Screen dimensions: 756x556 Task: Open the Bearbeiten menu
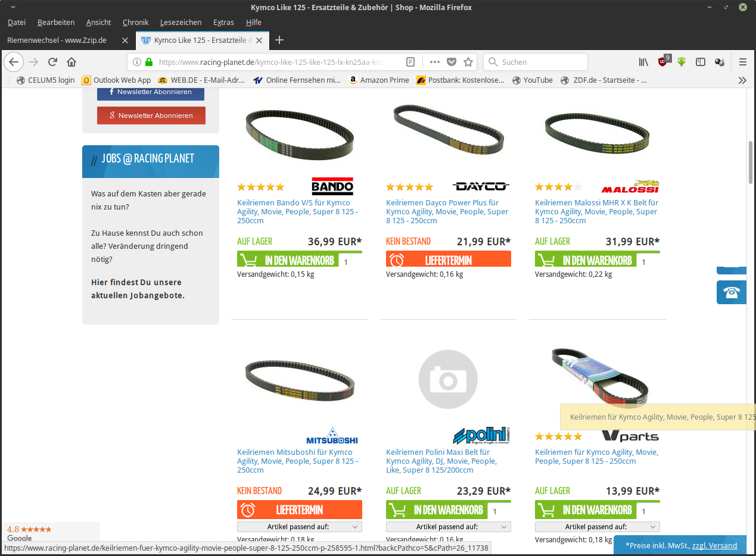pos(56,22)
